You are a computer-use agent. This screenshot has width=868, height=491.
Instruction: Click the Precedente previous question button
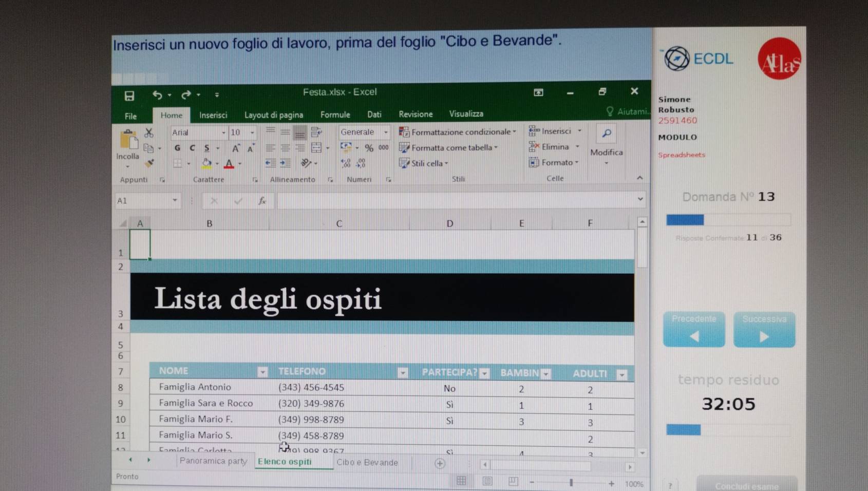coord(694,330)
